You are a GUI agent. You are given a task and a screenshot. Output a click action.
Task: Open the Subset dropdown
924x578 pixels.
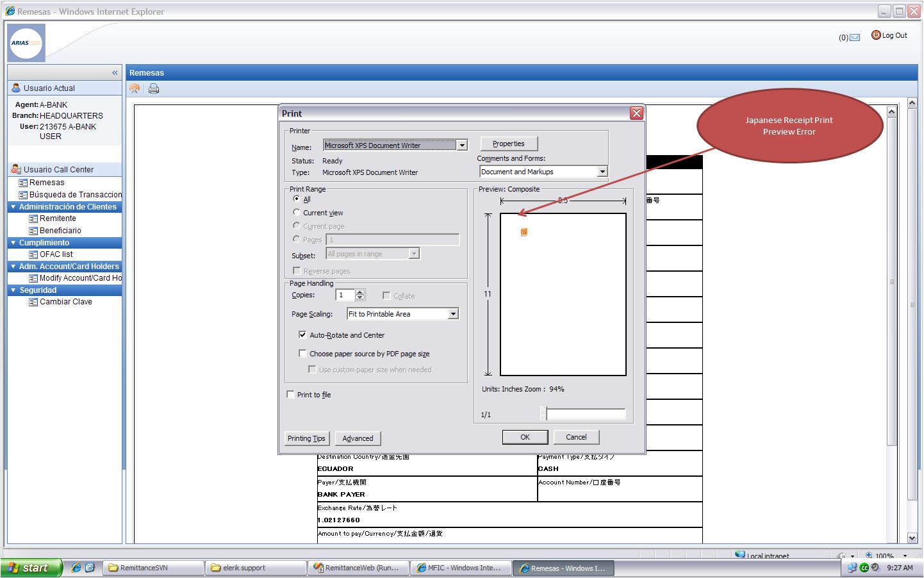[x=414, y=254]
